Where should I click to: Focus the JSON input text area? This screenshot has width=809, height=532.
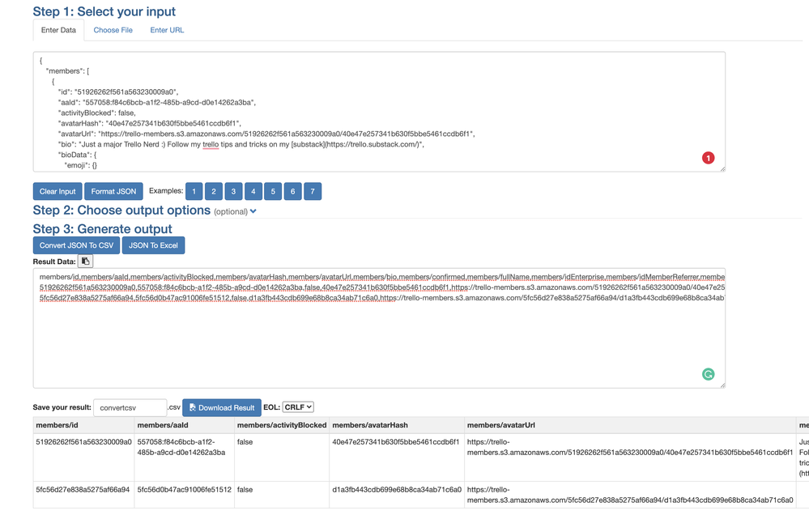pos(379,112)
